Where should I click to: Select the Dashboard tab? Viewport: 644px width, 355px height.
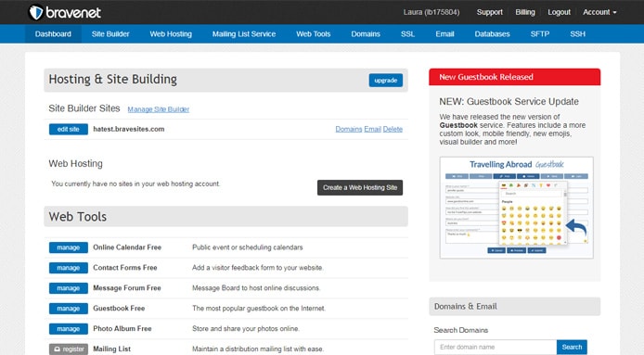[53, 34]
